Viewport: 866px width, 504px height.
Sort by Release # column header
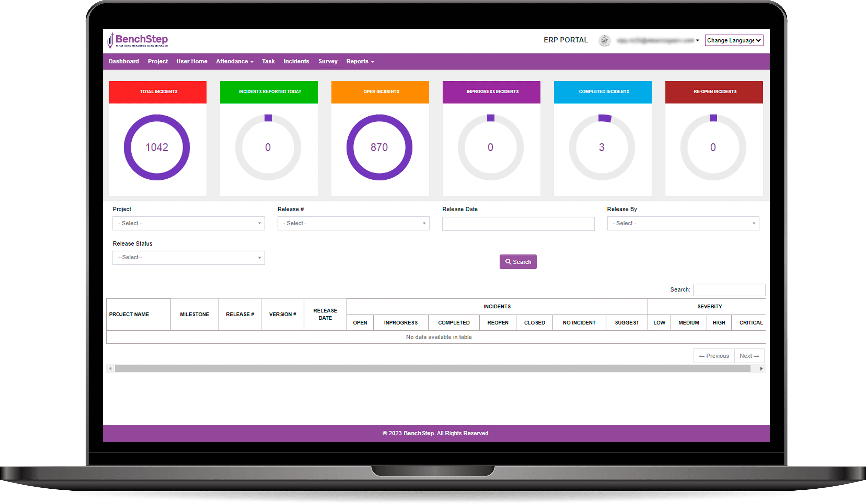[x=240, y=314]
